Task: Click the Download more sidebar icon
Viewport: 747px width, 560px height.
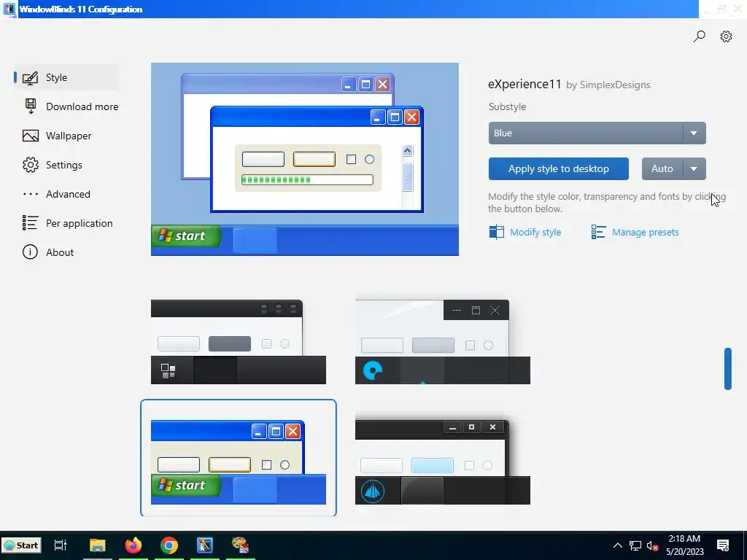Action: click(30, 106)
